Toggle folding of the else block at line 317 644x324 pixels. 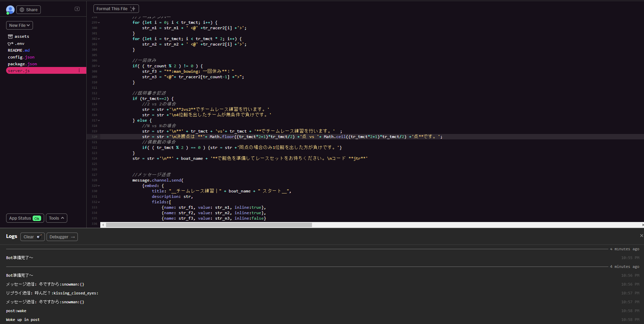tap(99, 120)
